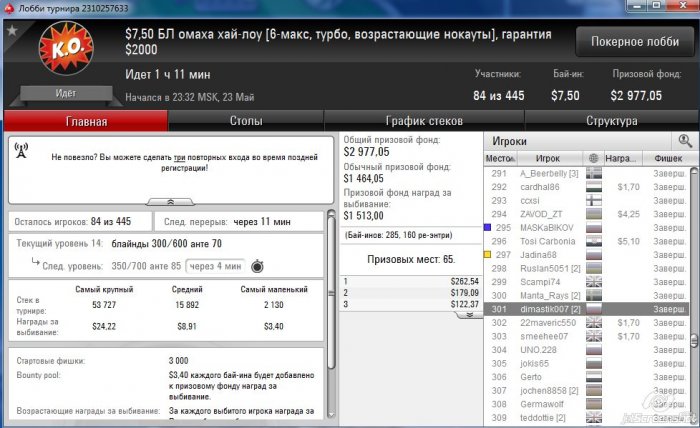This screenshot has height=428, width=700.
Task: Click the PokerStars title bar icon
Action: [9, 8]
